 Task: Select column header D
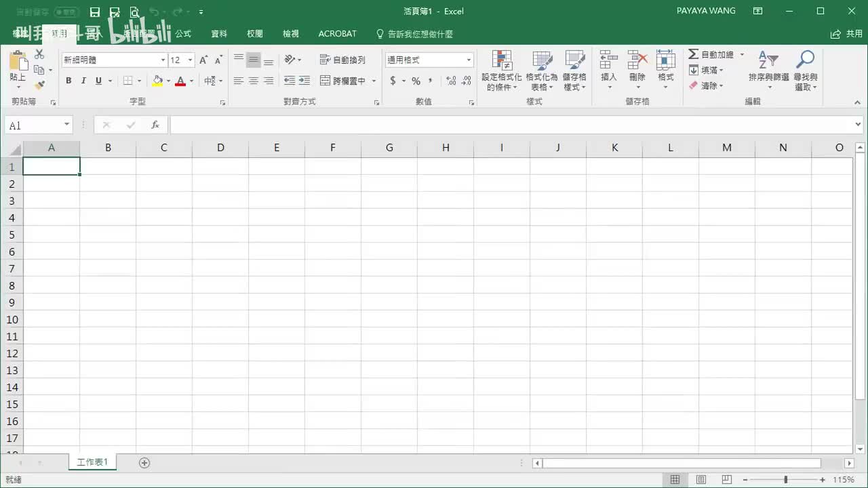pos(220,148)
